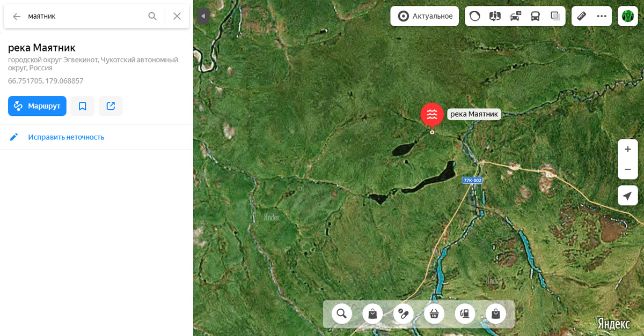Go back using the search bar arrow
Viewport: 644px width, 336px height.
click(x=17, y=16)
